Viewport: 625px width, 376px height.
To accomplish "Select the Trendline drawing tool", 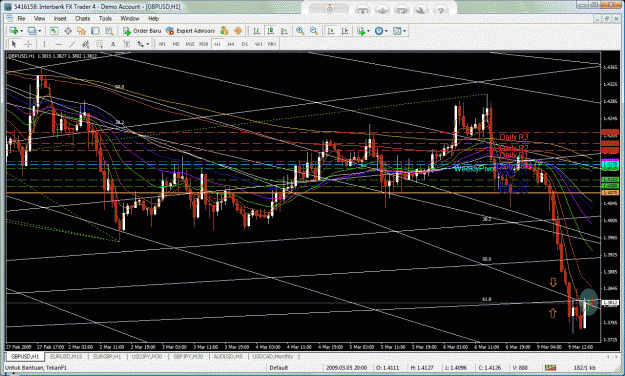I will pyautogui.click(x=72, y=44).
